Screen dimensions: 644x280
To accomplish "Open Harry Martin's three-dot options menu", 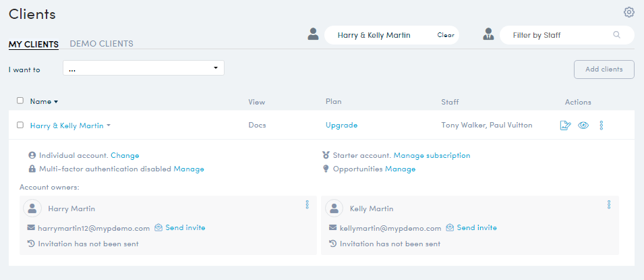I will 307,204.
